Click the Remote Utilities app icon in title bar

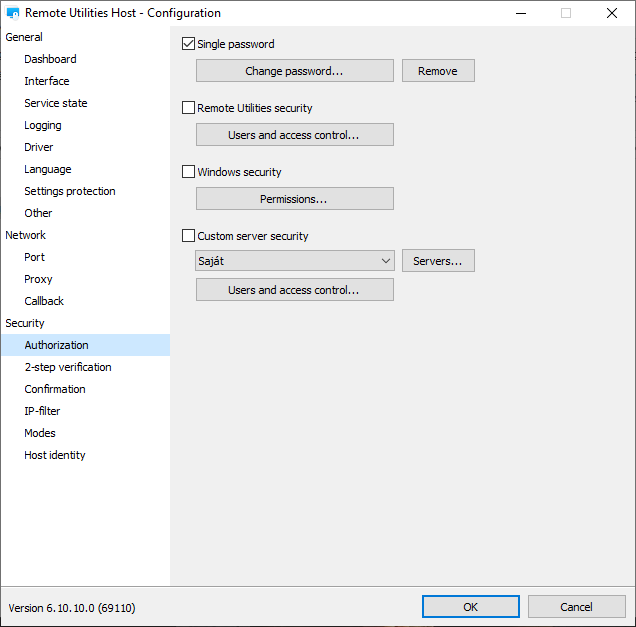[x=13, y=13]
